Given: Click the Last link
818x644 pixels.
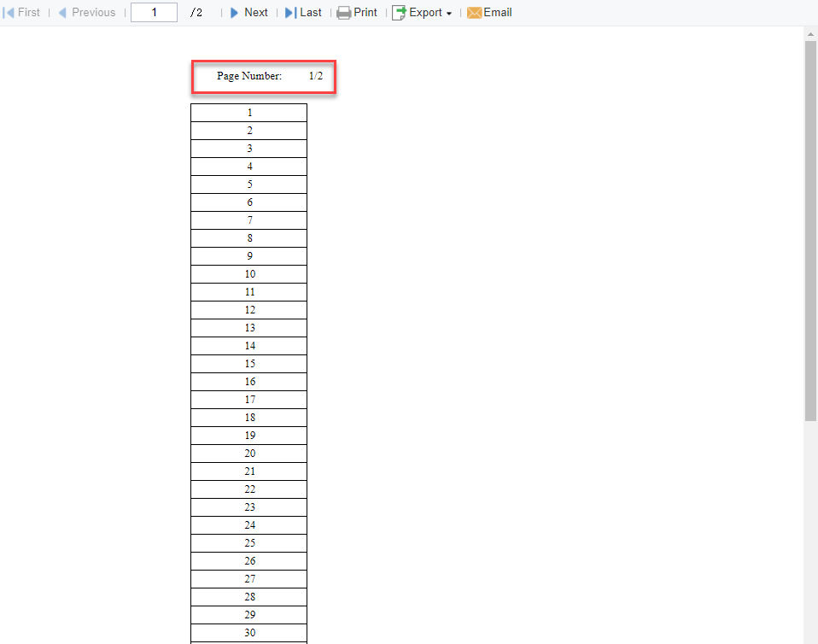Looking at the screenshot, I should coord(308,12).
